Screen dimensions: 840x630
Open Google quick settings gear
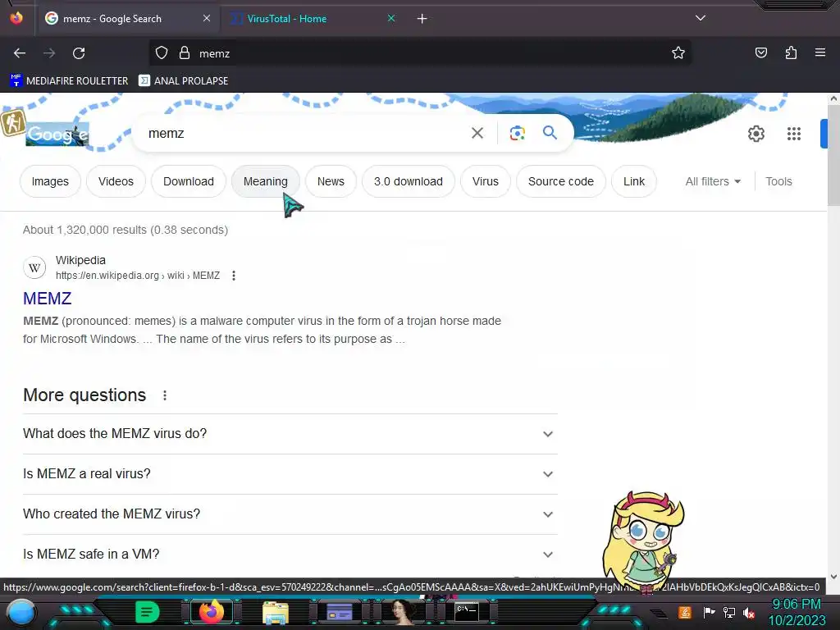click(756, 134)
